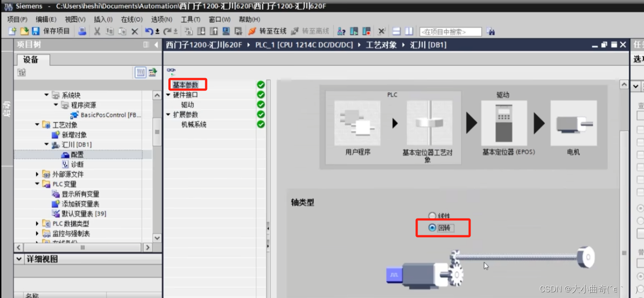644x298 pixels.
Task: Open the 编辑(E) menu
Action: pos(46,19)
